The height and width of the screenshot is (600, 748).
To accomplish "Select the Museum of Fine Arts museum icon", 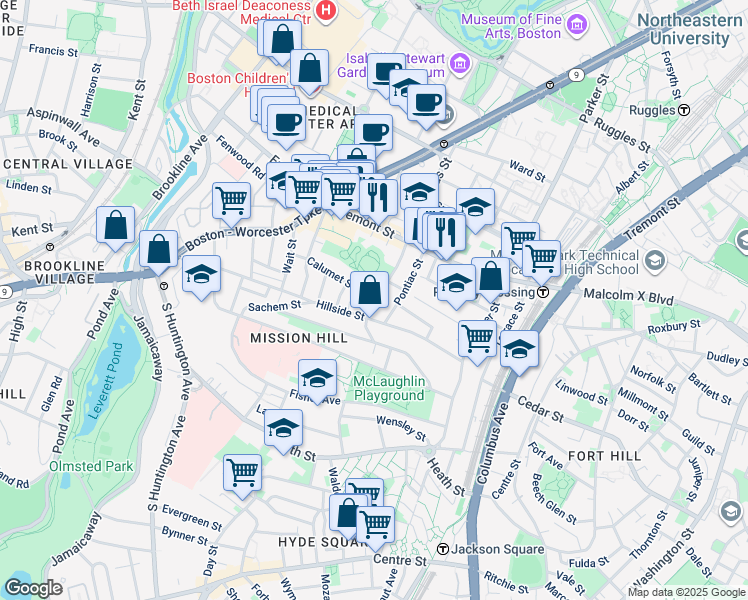I will coord(578,25).
